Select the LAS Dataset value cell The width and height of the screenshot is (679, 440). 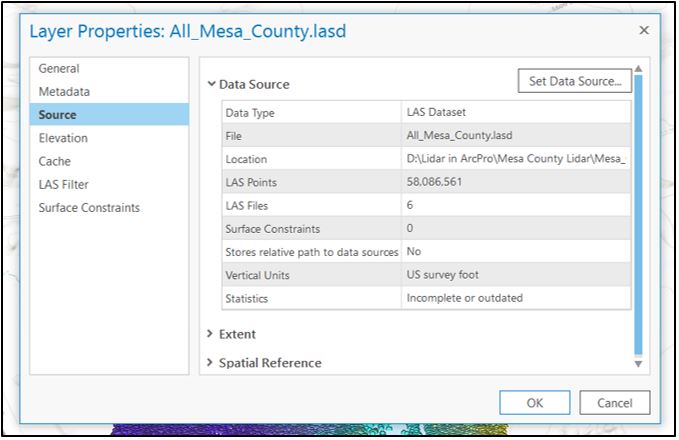pyautogui.click(x=516, y=112)
